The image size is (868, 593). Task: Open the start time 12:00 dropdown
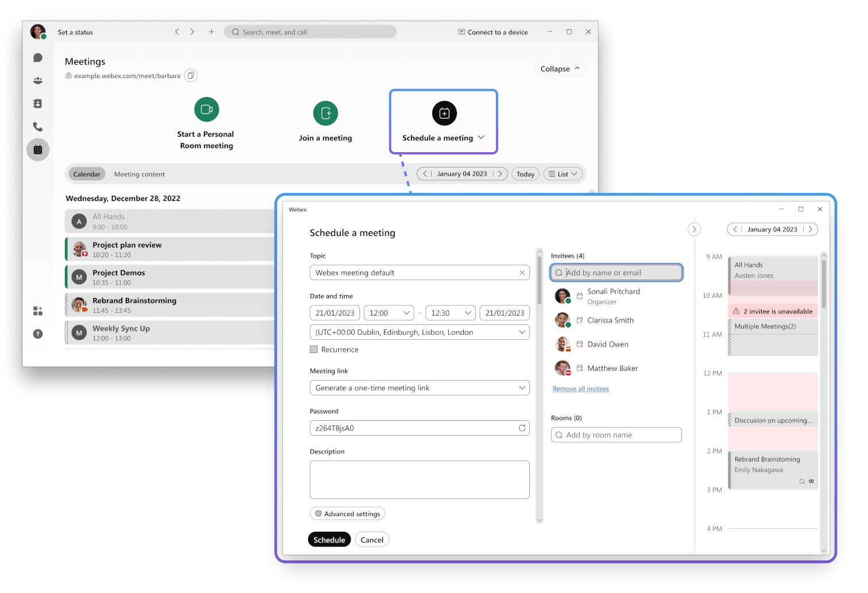[389, 313]
